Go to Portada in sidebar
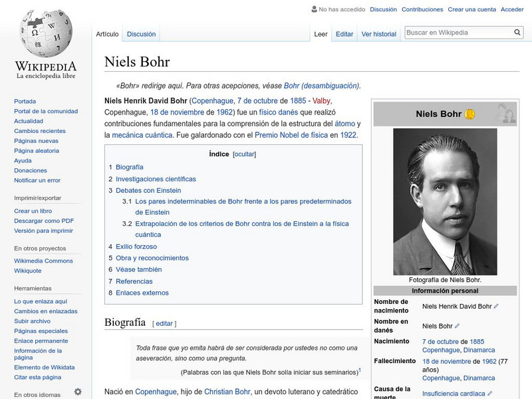This screenshot has width=532, height=399. (x=25, y=101)
